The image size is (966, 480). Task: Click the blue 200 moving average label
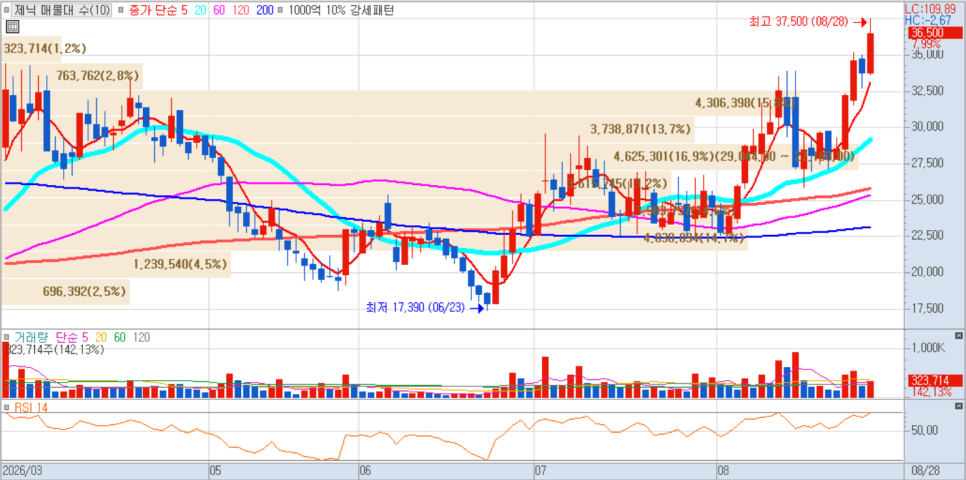coord(265,10)
